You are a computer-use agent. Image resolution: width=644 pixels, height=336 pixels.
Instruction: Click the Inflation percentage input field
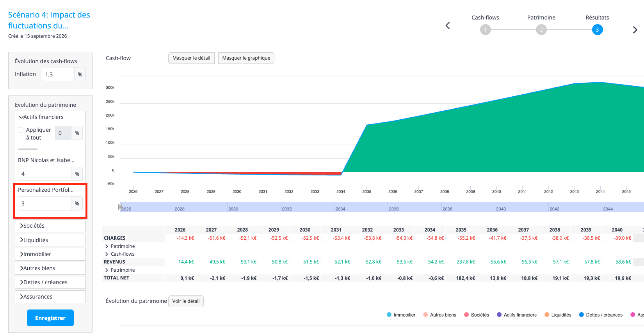pyautogui.click(x=58, y=74)
